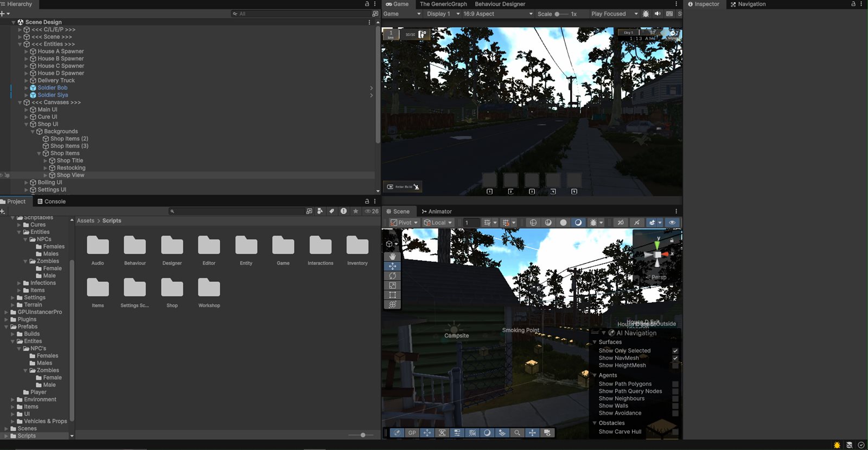Enable Show Path Query Nodes checkbox
Screen dimensions: 868x450
click(x=675, y=391)
